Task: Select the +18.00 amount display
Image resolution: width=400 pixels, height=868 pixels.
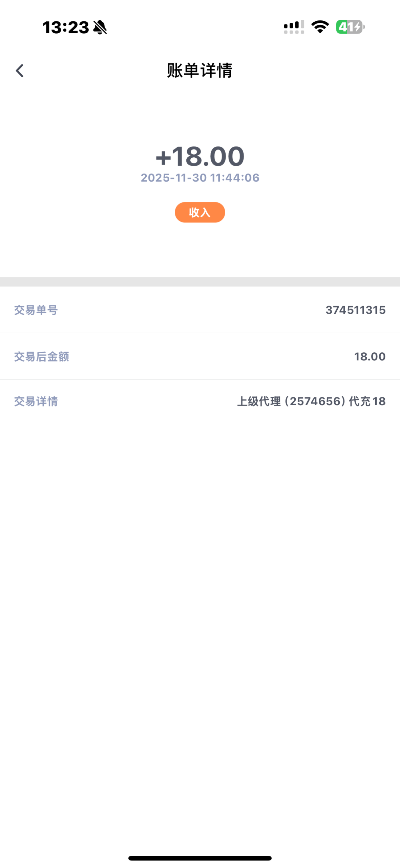Action: point(199,156)
